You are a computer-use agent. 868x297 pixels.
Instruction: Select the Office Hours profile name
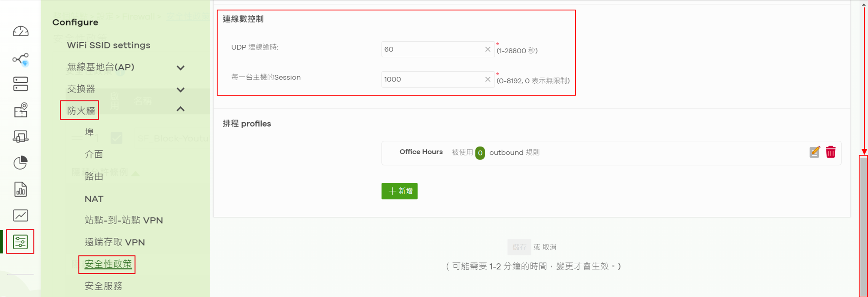[421, 152]
